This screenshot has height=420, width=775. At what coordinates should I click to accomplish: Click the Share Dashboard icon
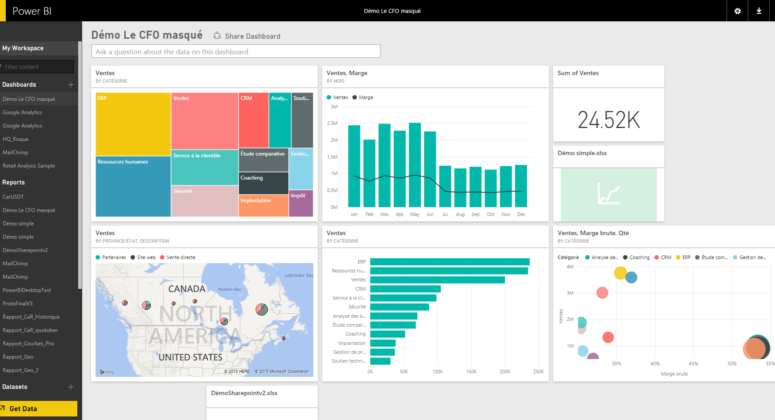217,36
